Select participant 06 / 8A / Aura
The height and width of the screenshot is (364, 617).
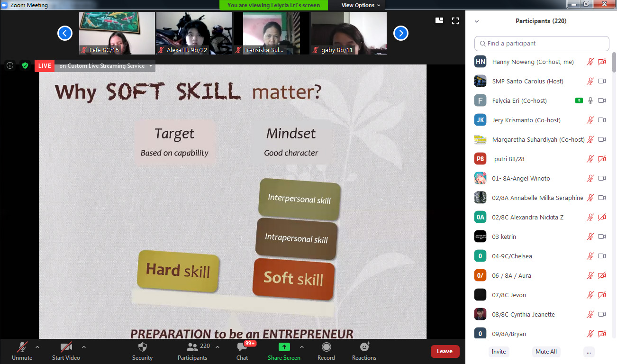click(541, 275)
